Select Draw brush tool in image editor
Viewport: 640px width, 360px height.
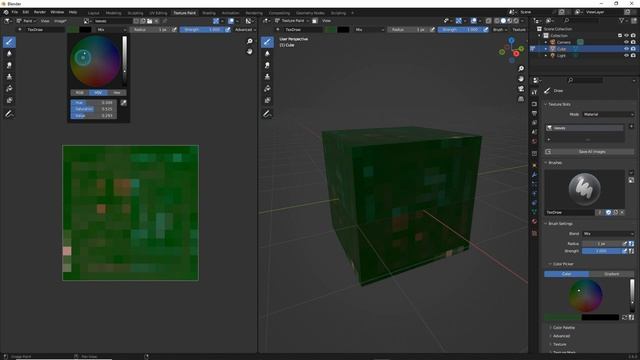pyautogui.click(x=9, y=42)
